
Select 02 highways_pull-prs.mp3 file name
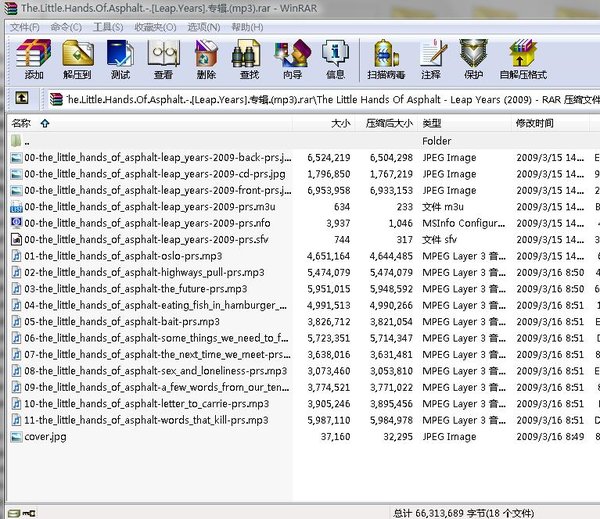click(x=144, y=273)
